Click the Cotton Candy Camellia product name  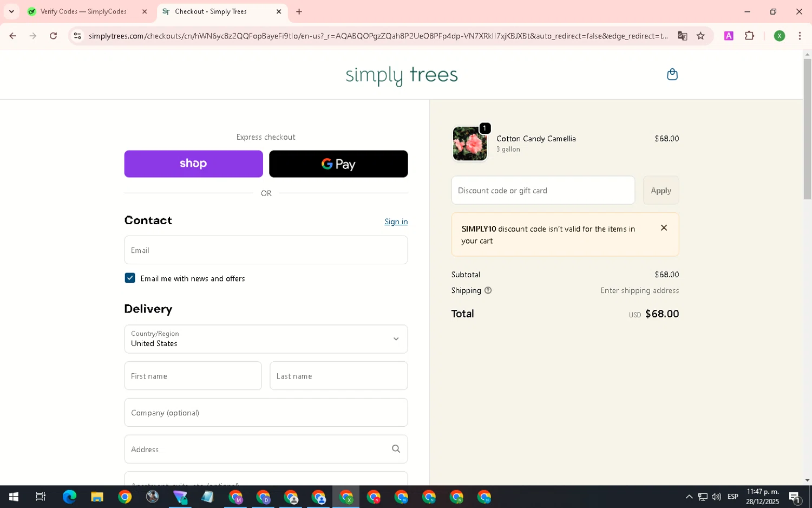[x=536, y=139]
